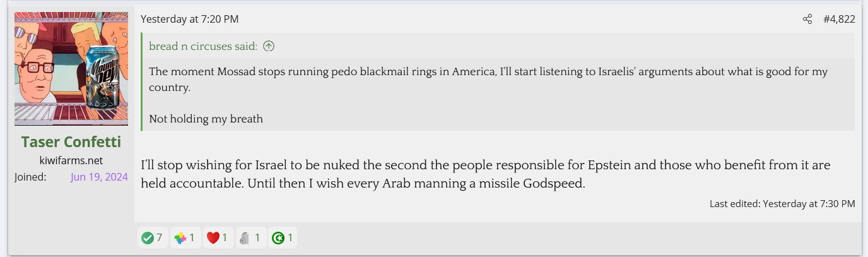868x257 pixels.
Task: Click the reply paragraph mentioning Epstein
Action: coord(484,175)
